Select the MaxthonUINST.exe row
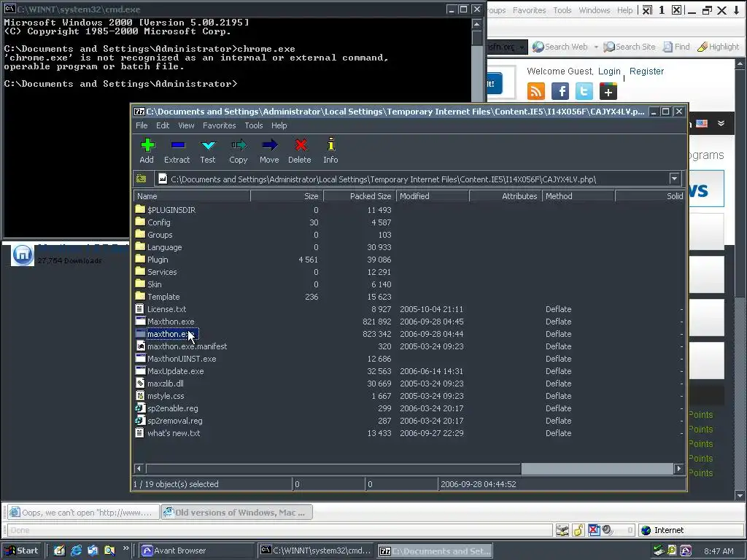 coord(409,359)
